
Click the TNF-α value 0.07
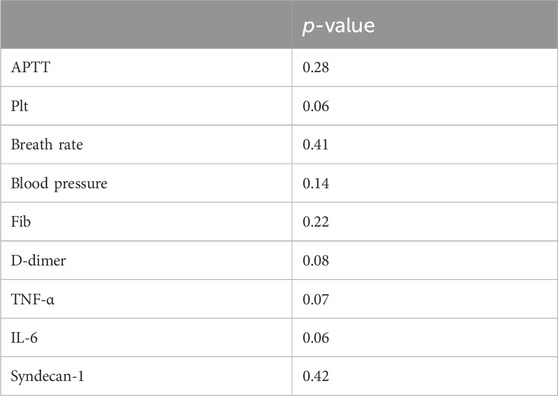point(316,299)
